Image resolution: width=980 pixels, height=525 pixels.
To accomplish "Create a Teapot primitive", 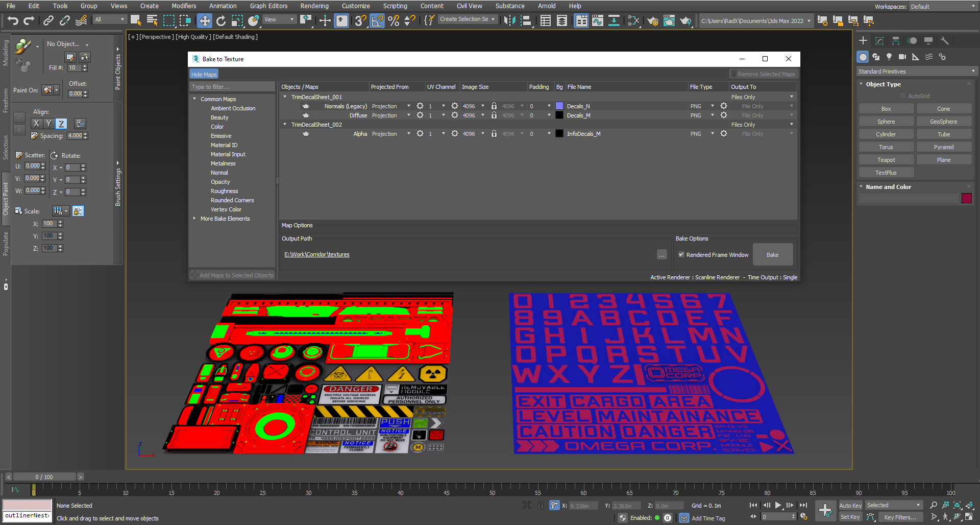I will tap(886, 160).
